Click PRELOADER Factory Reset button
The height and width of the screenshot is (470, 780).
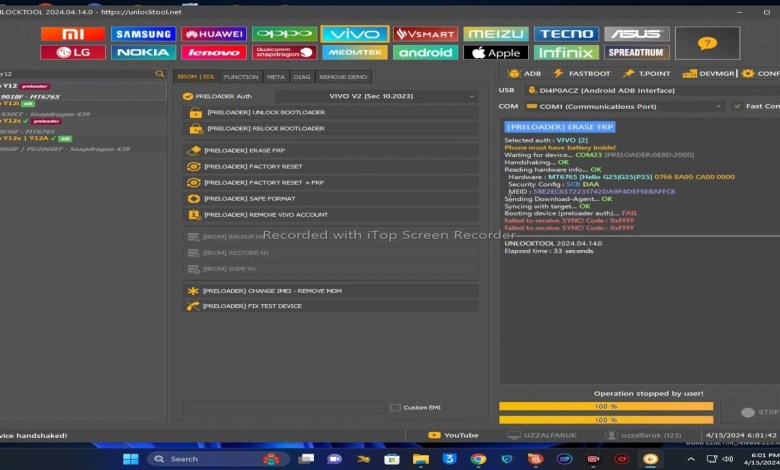(330, 166)
